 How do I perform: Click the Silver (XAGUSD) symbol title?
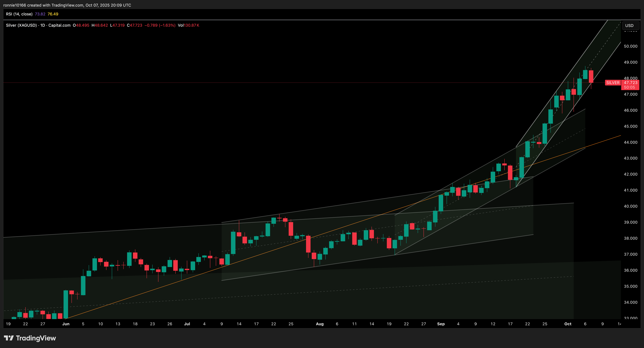click(21, 25)
